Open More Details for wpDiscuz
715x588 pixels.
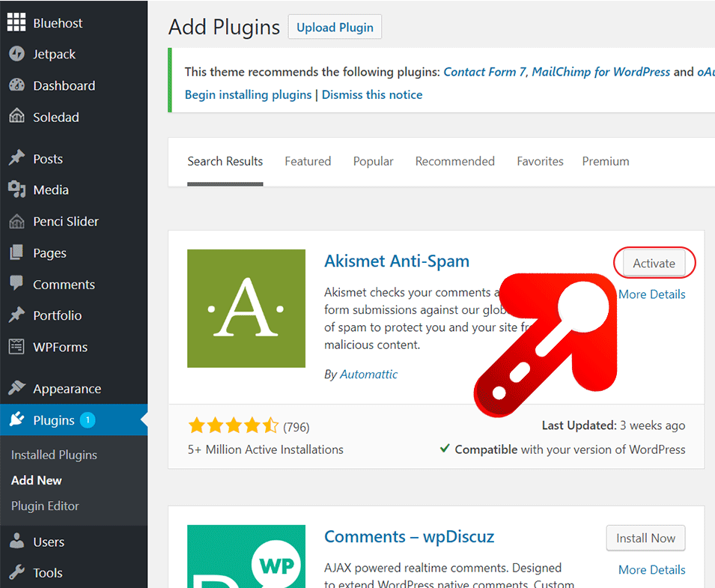pyautogui.click(x=651, y=570)
